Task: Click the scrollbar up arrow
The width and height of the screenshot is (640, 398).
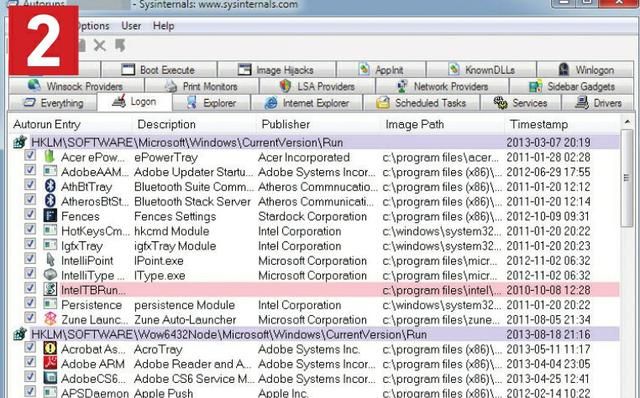Action: click(x=627, y=121)
